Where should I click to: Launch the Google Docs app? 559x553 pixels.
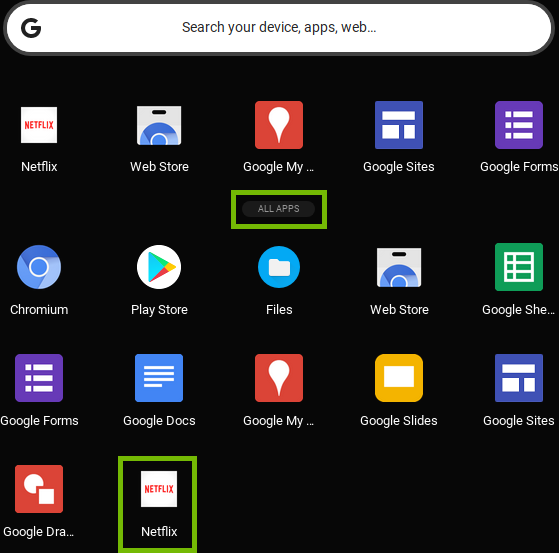159,378
